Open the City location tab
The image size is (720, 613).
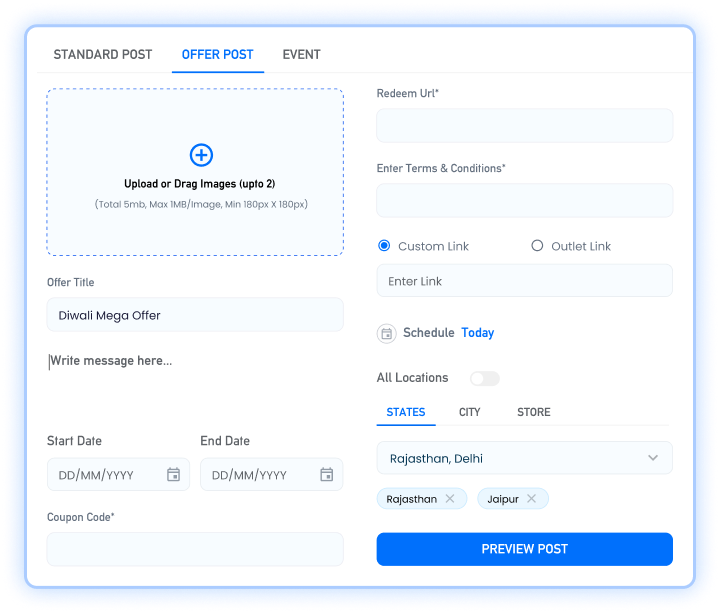point(469,412)
